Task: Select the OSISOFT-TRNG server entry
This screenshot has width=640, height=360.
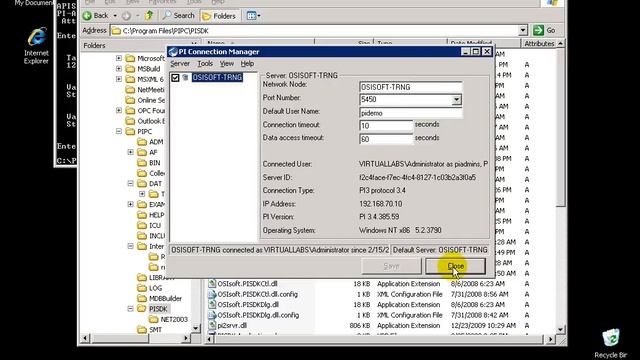Action: point(217,78)
